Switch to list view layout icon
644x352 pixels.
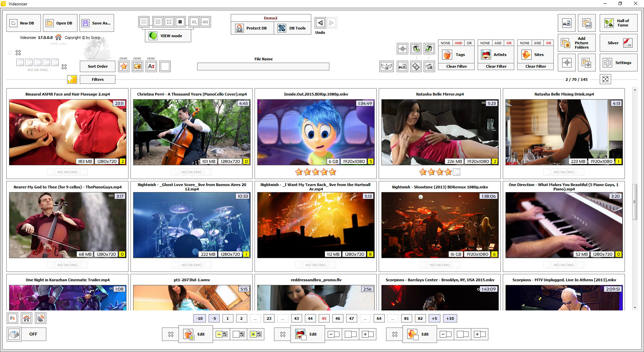coord(144,22)
